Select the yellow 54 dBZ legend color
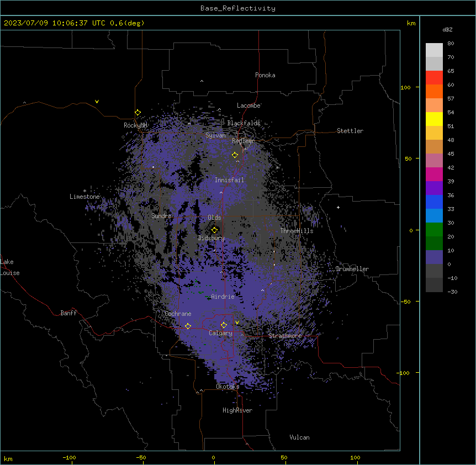Screen dimensions: 476x465 (434, 119)
